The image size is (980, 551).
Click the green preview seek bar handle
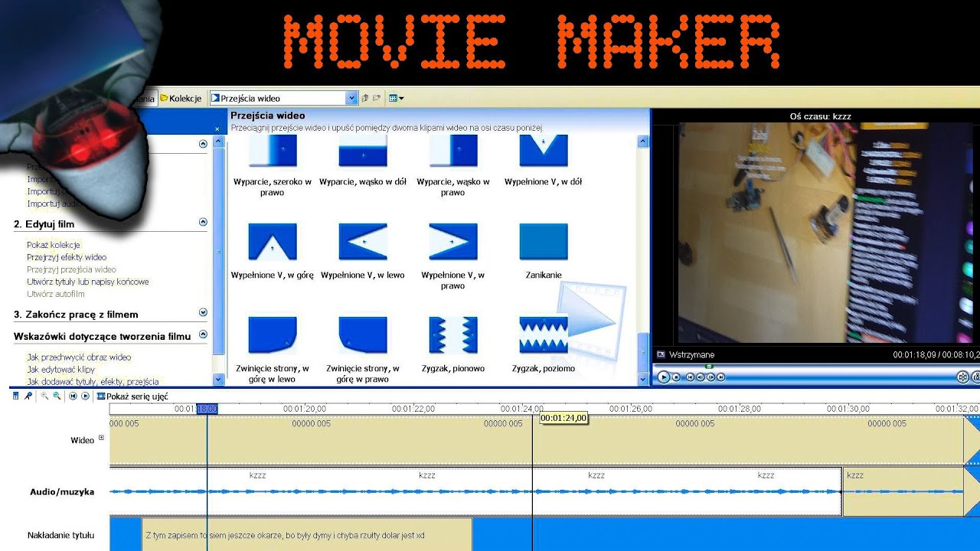pos(710,367)
